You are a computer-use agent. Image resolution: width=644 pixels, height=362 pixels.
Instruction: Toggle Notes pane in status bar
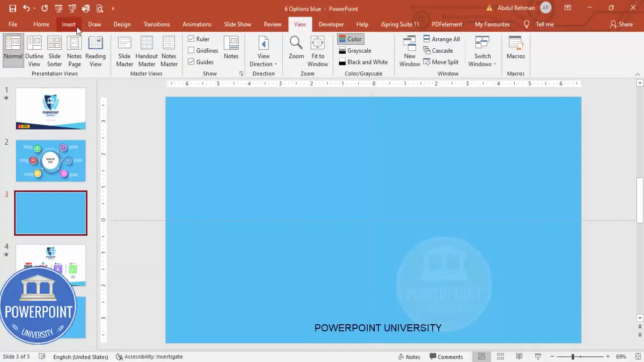pos(409,356)
